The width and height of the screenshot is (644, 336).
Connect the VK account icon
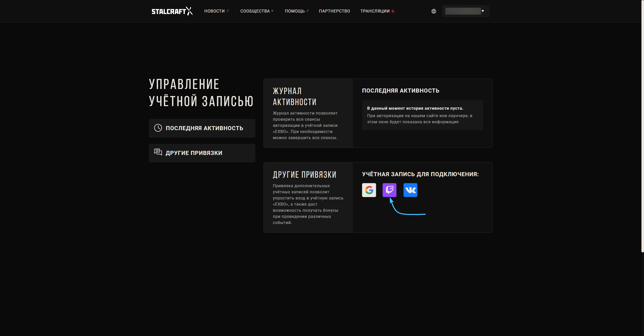coord(410,190)
